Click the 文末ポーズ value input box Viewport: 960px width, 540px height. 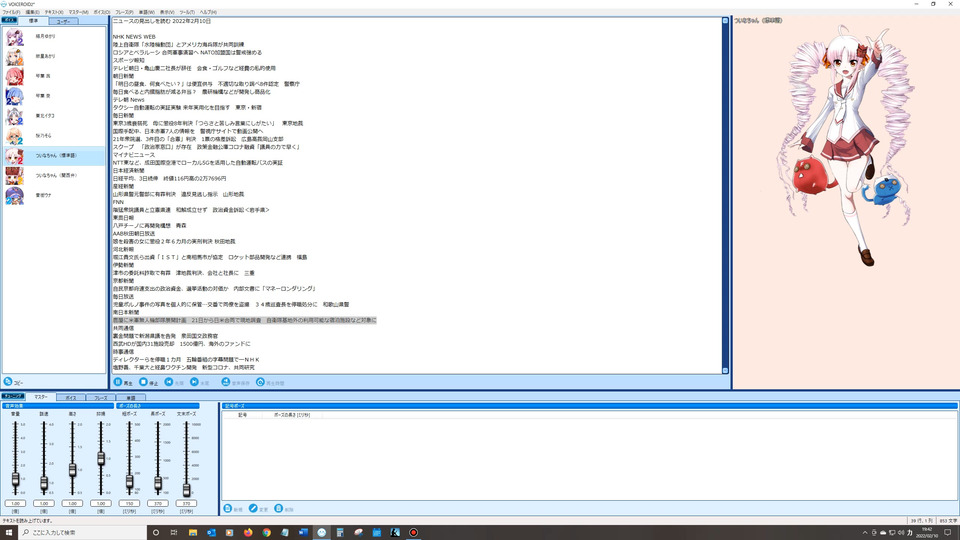tap(186, 503)
